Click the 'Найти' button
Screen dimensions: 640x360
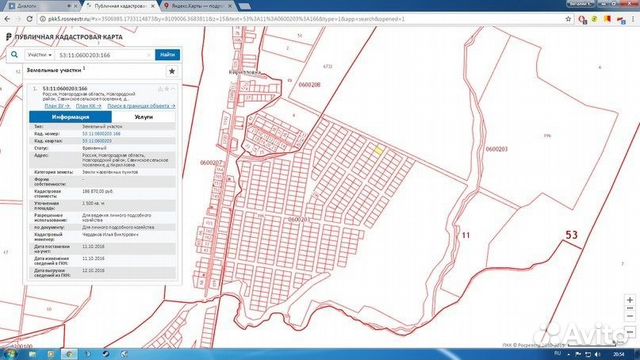[167, 55]
